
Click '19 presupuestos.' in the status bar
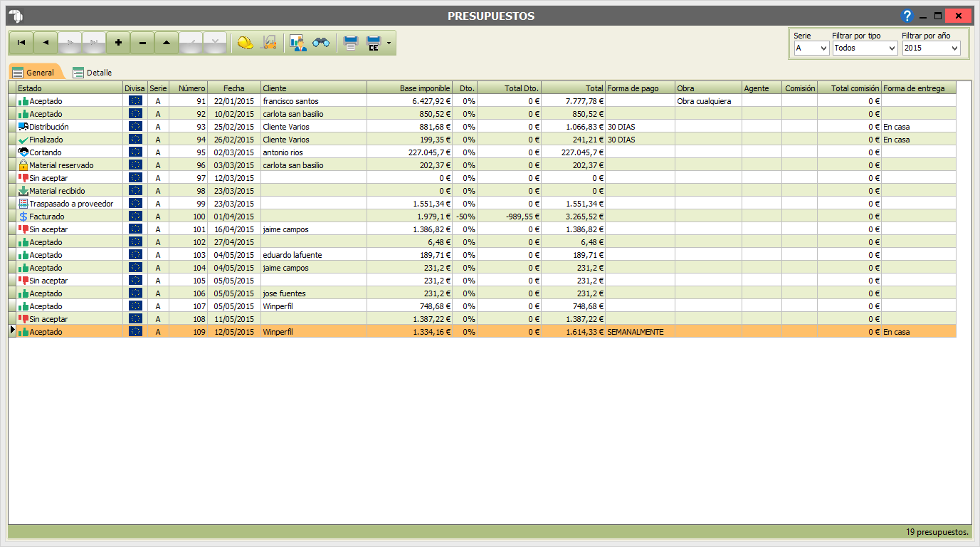click(937, 532)
